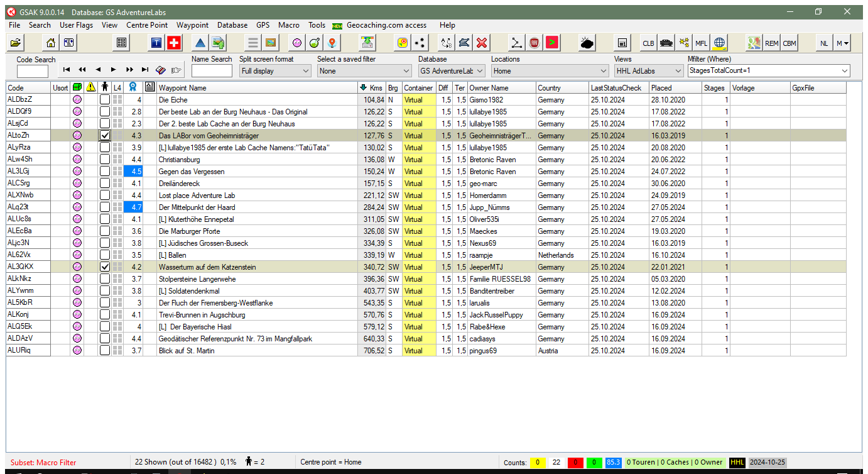The image size is (868, 474).
Task: Open the M dropdown toolbar button
Action: point(842,43)
